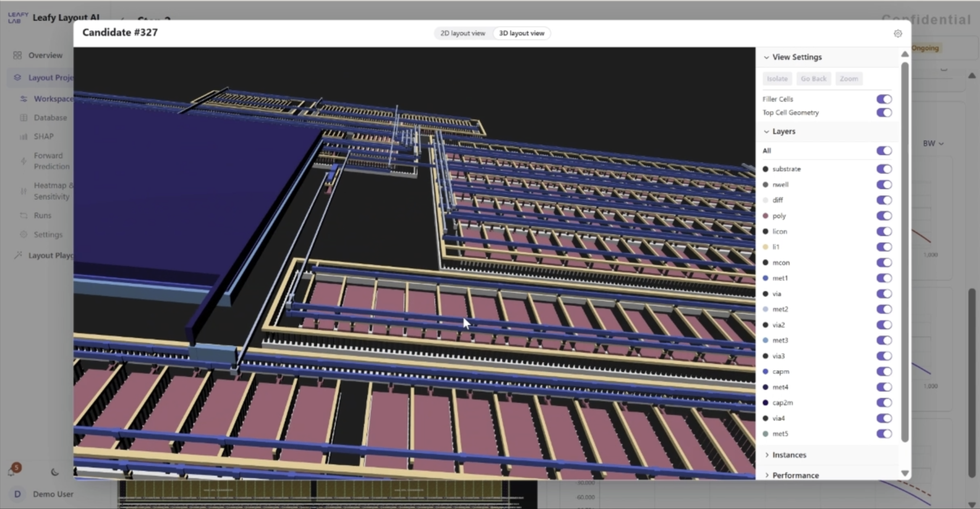The image size is (980, 509).
Task: Hide the capm layer
Action: [x=884, y=371]
